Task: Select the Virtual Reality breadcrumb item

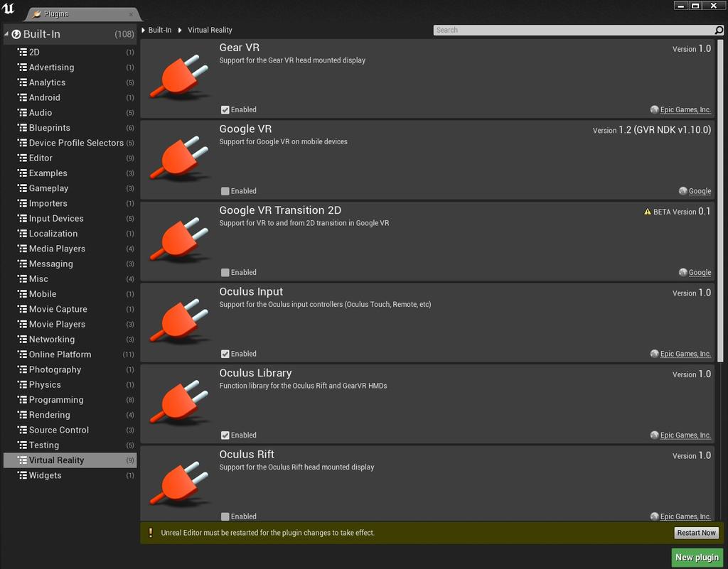Action: 210,30
